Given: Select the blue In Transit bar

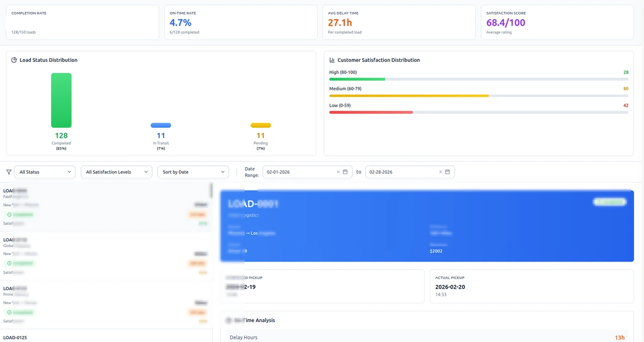Looking at the screenshot, I should [161, 125].
